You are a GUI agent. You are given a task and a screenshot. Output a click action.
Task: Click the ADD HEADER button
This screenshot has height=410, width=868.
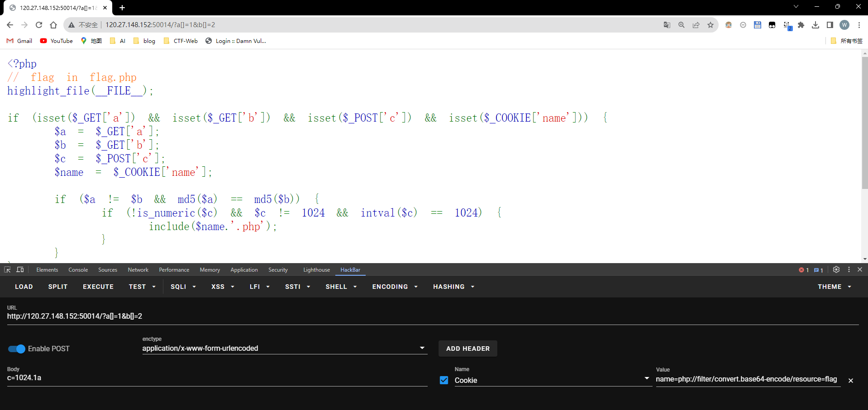click(468, 349)
